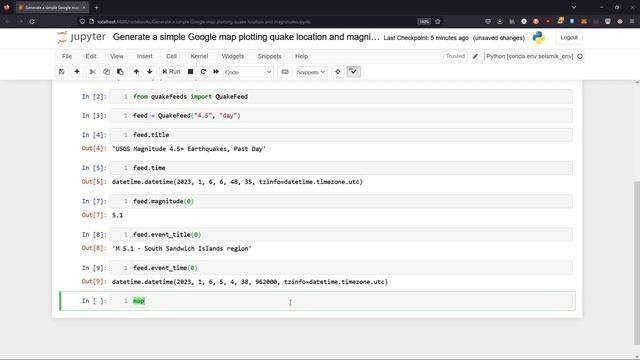
Task: Open the Kernel menu
Action: (x=199, y=56)
